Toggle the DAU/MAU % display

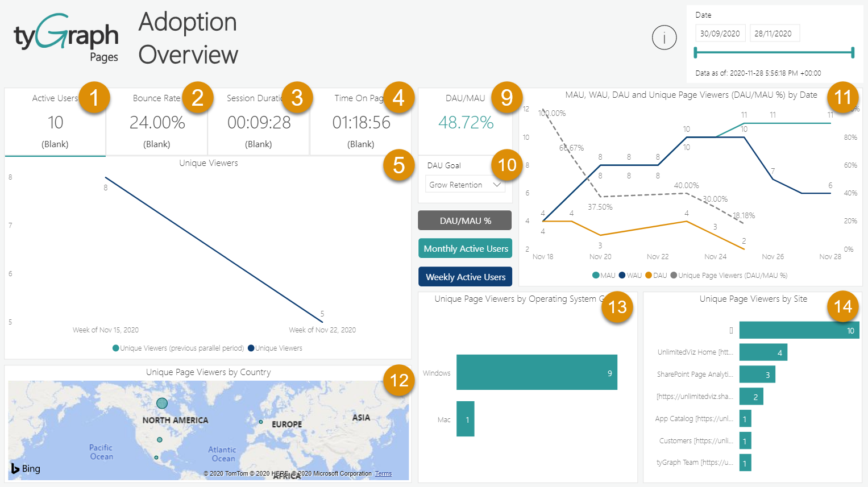[x=464, y=220]
